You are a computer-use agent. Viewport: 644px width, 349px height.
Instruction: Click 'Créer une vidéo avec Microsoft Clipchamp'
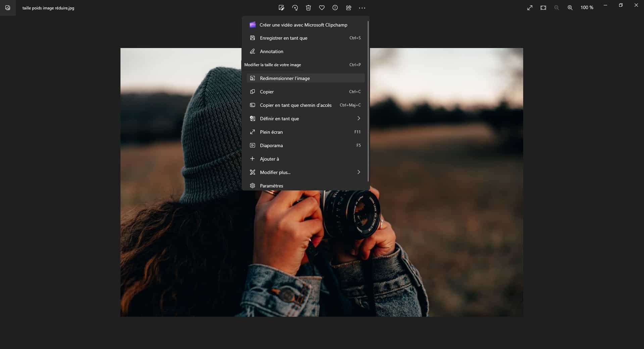click(x=303, y=25)
